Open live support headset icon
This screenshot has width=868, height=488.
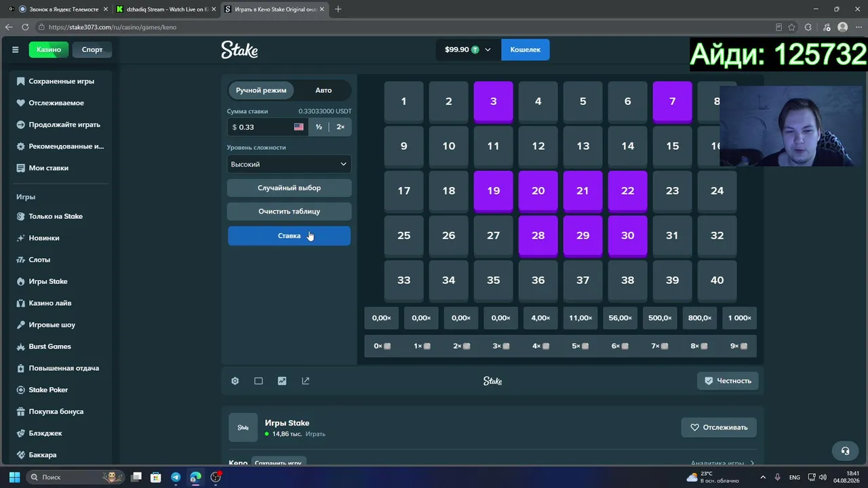click(x=845, y=451)
